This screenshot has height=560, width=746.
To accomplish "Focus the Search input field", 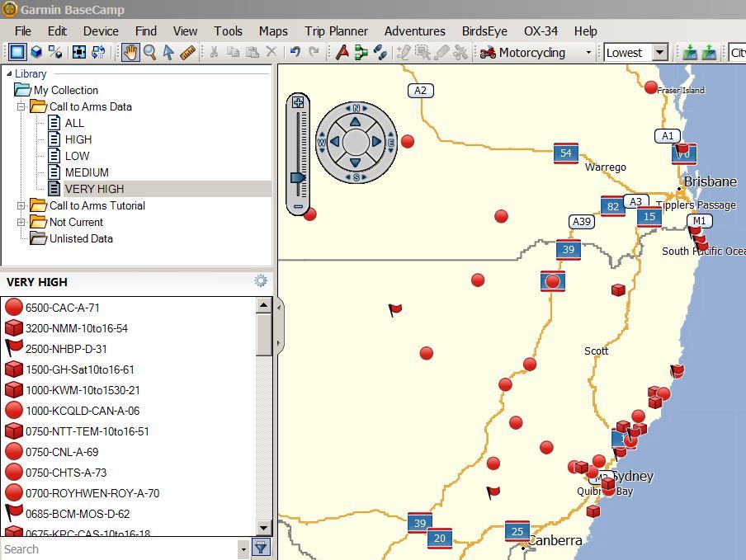I will pyautogui.click(x=120, y=549).
